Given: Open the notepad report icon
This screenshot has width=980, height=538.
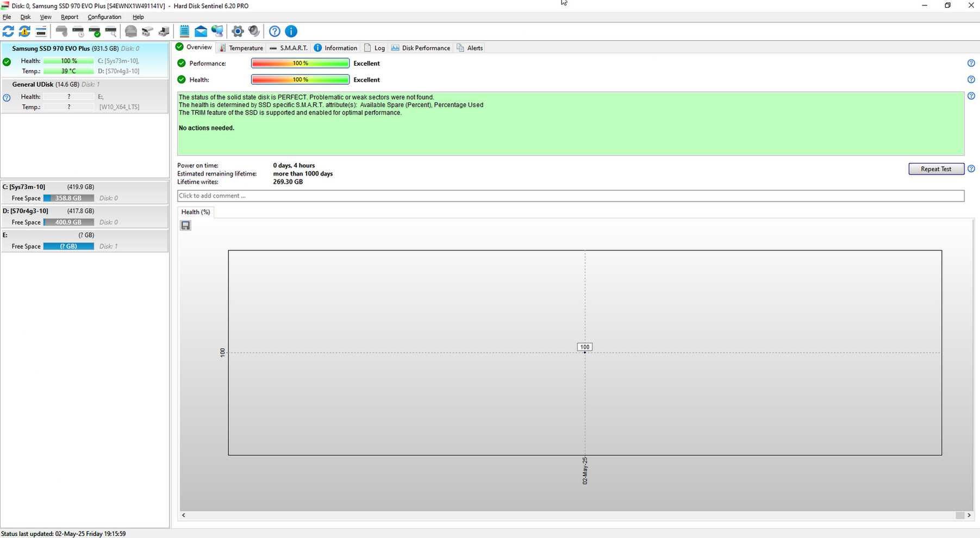Looking at the screenshot, I should coord(184,32).
